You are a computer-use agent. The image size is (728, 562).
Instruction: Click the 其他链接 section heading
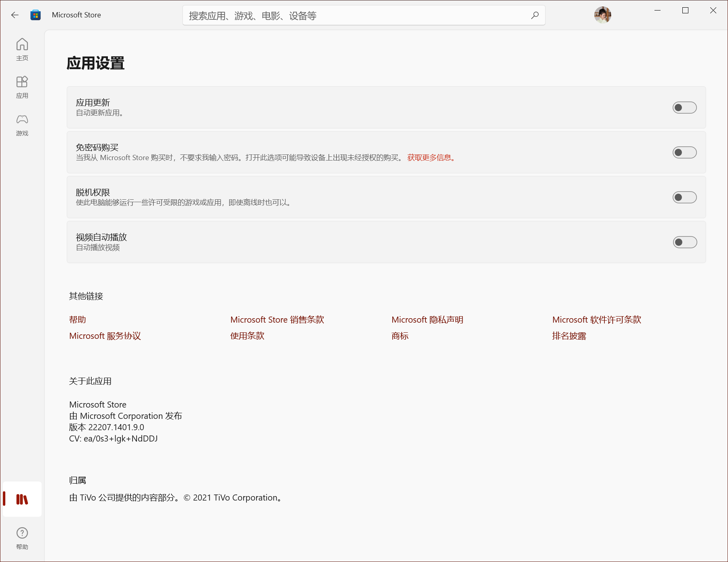click(86, 296)
